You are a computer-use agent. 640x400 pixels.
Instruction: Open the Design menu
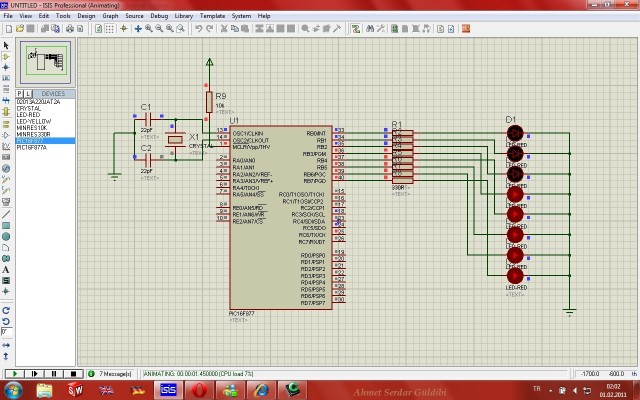pos(86,16)
